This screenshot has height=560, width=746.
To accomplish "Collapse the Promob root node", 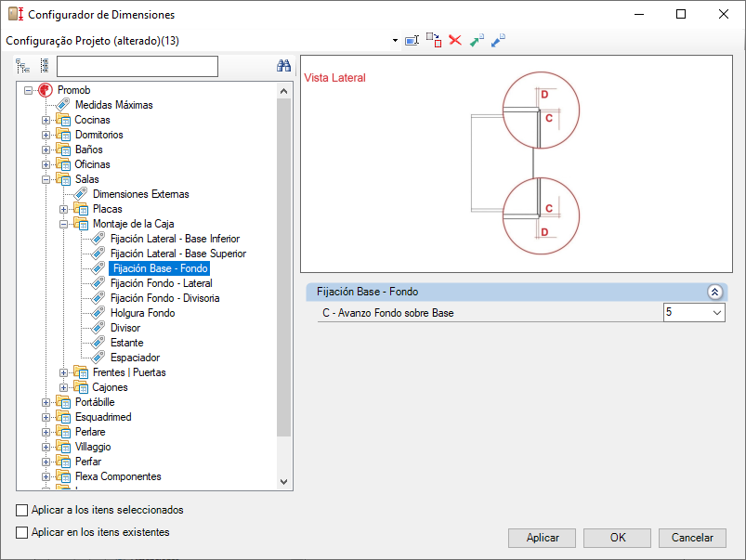I will [28, 90].
